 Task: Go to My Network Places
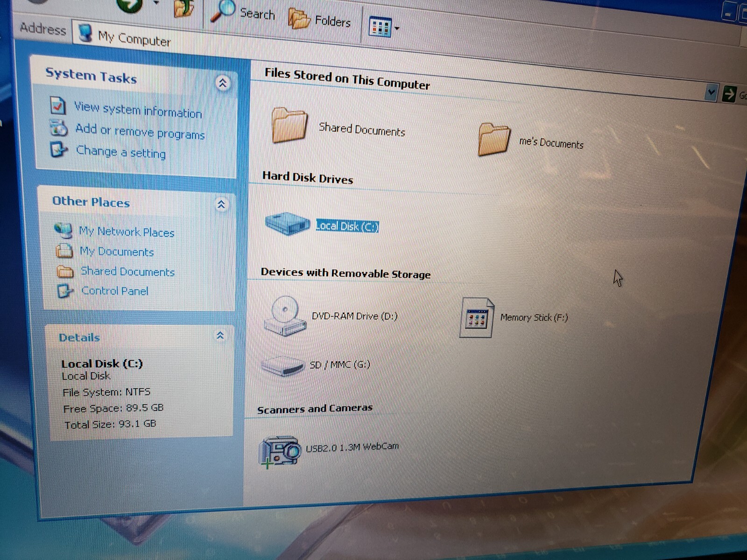pos(127,232)
